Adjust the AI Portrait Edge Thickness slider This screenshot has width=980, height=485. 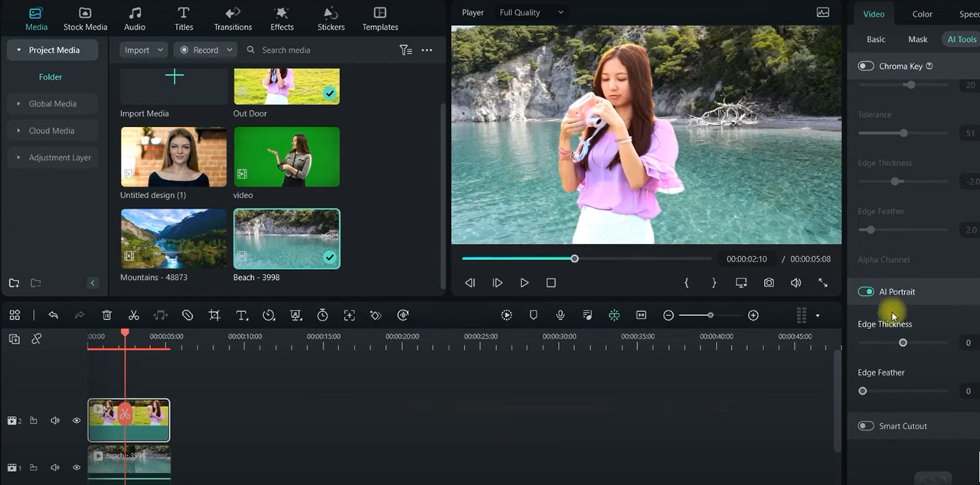903,343
